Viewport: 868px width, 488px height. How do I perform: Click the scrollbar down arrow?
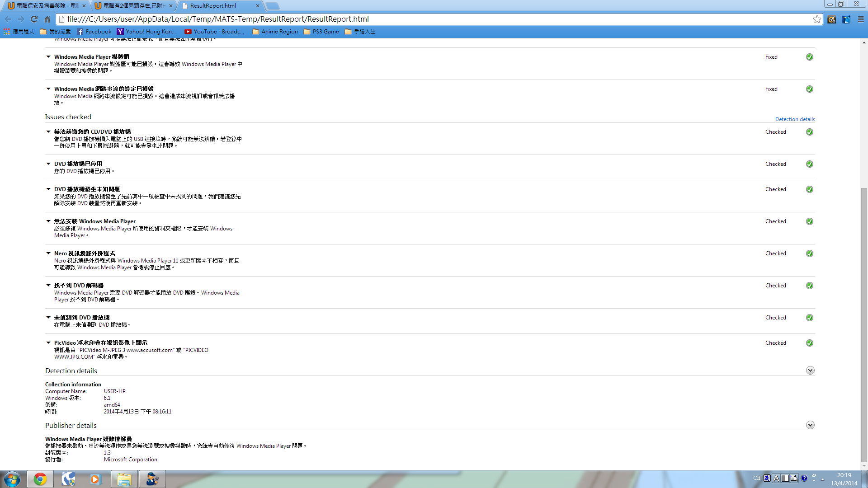(x=864, y=466)
